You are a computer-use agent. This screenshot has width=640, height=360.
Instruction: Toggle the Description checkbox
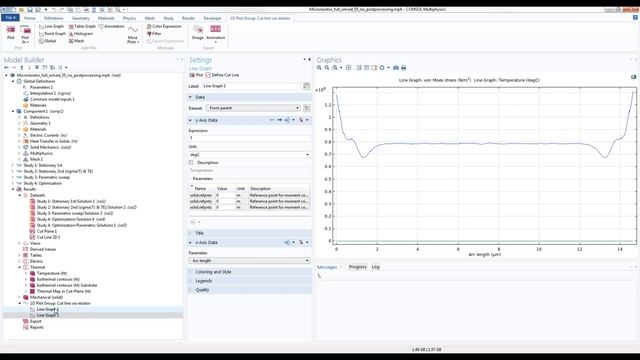pyautogui.click(x=191, y=162)
